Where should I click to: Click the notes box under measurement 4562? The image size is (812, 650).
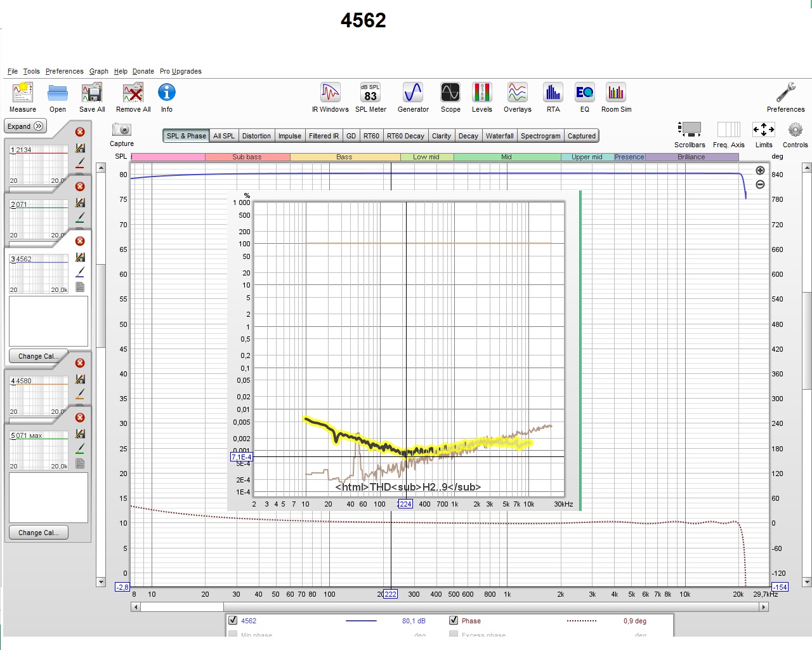click(48, 321)
